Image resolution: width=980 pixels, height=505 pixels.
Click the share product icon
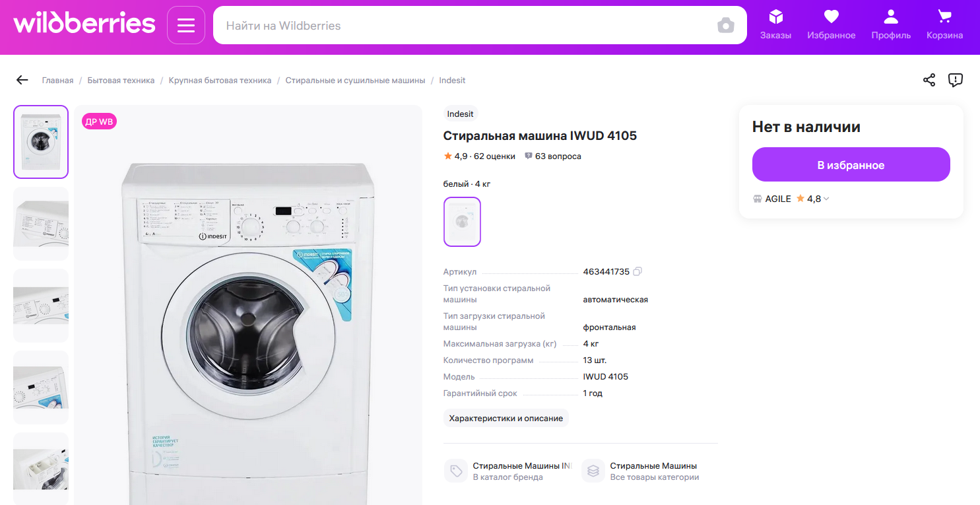(929, 81)
